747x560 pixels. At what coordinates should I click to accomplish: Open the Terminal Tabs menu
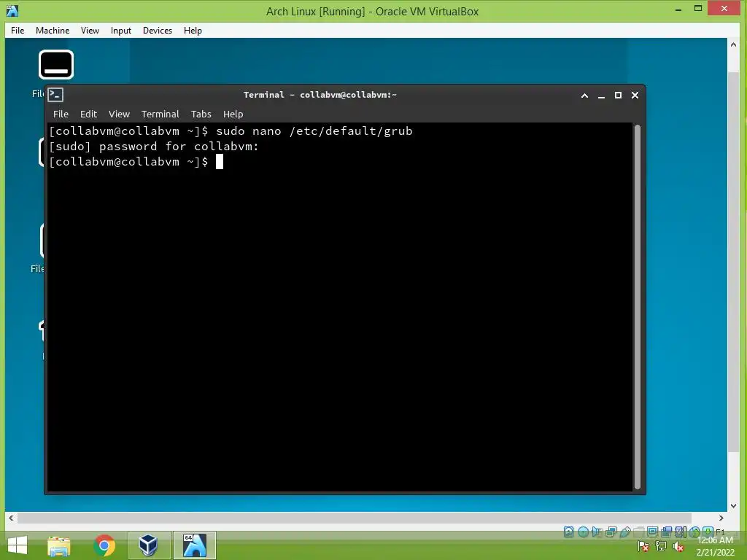click(x=201, y=114)
